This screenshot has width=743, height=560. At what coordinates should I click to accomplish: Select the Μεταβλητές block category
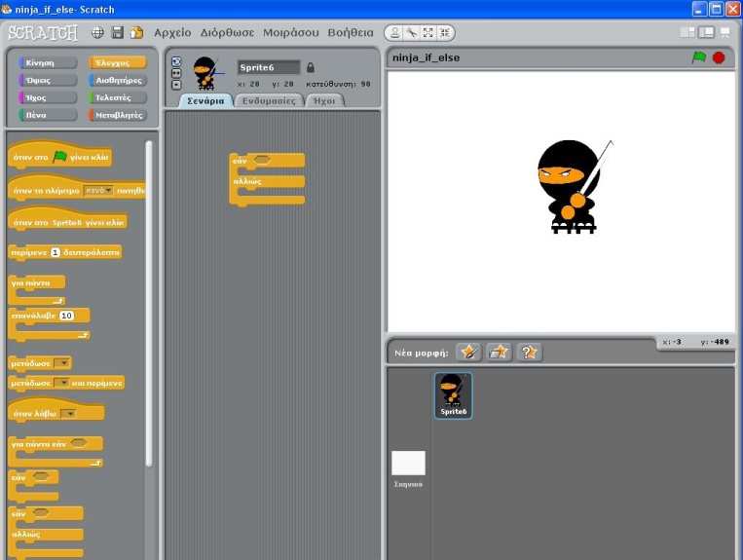tap(118, 115)
